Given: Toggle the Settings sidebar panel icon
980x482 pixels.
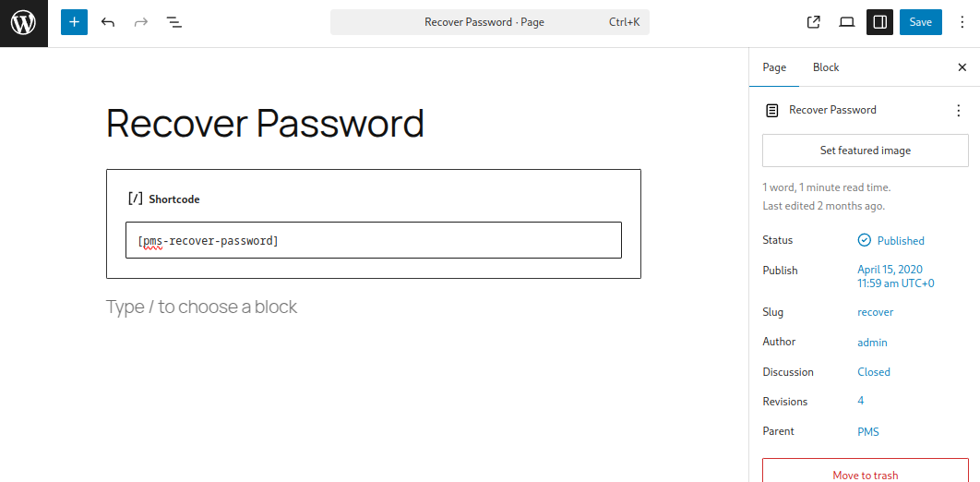Looking at the screenshot, I should pyautogui.click(x=879, y=22).
